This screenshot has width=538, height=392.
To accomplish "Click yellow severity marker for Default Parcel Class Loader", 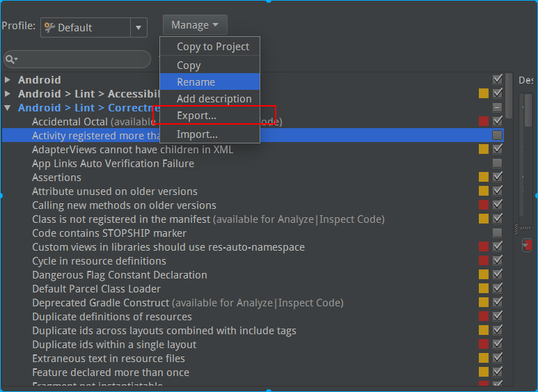I will coord(484,289).
